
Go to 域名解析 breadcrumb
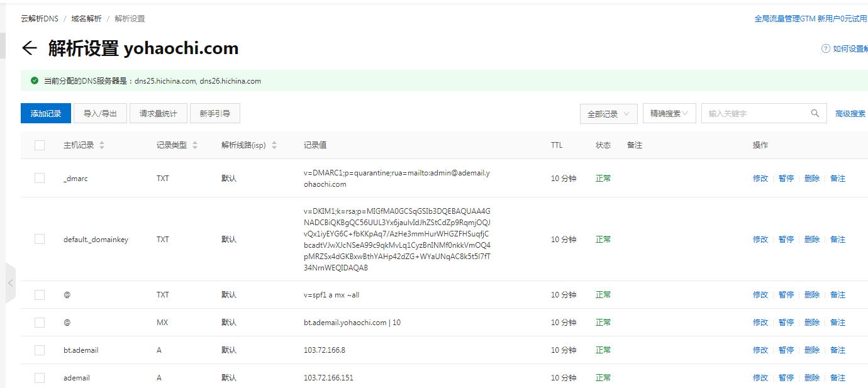[x=86, y=19]
